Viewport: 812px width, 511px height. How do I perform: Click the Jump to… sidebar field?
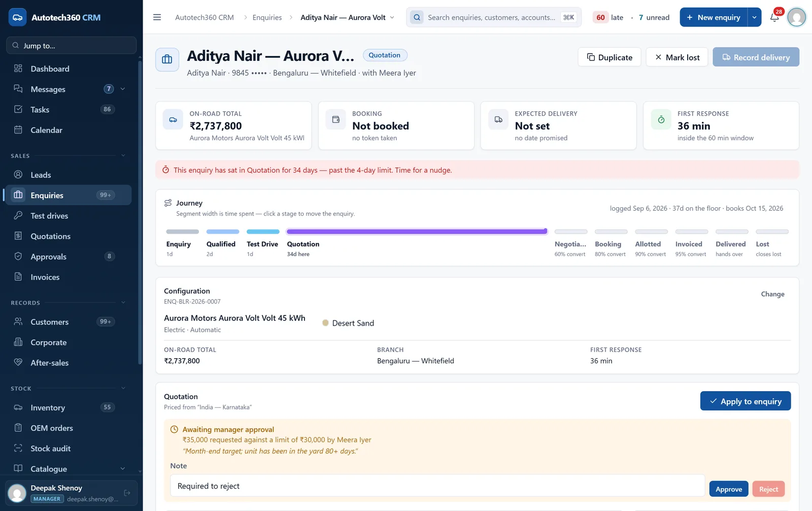coord(72,46)
